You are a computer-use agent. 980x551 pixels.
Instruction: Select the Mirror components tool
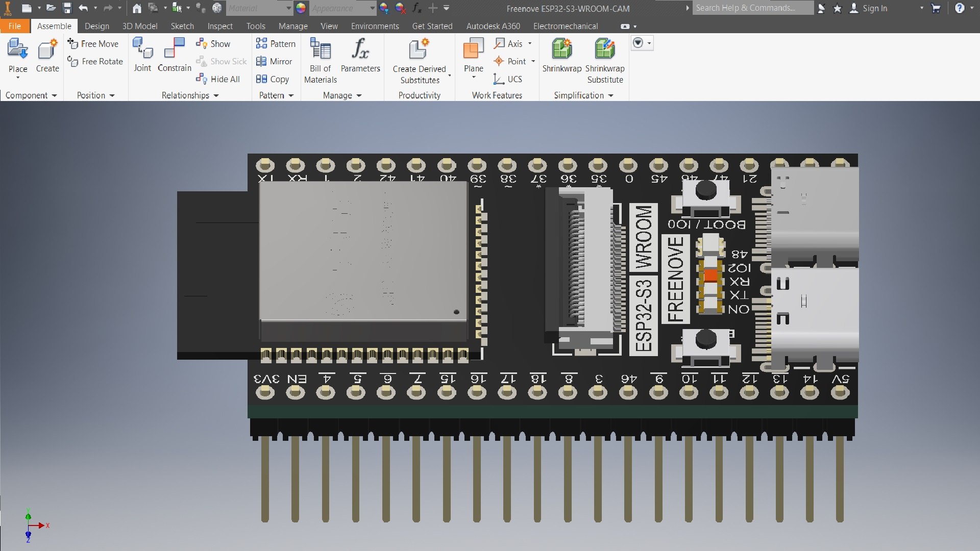point(275,61)
